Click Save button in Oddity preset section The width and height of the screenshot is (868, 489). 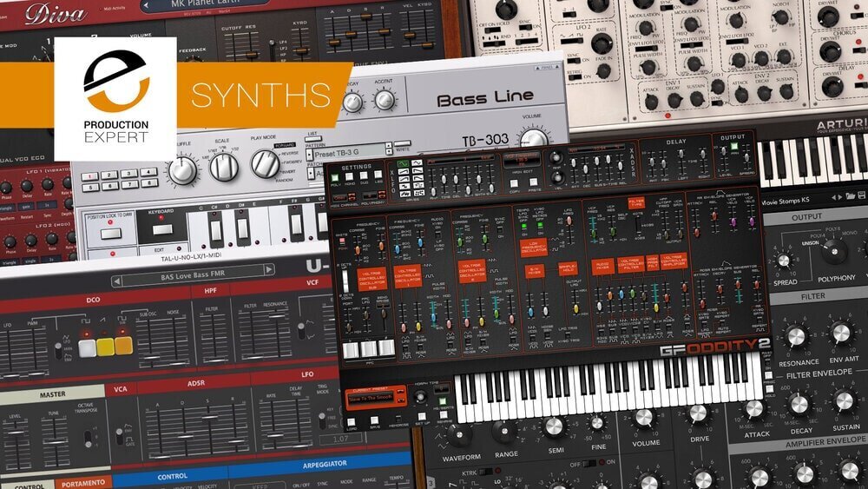pos(374,420)
